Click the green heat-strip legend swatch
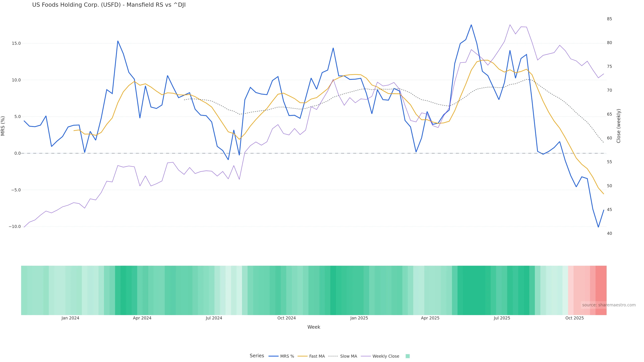The height and width of the screenshot is (362, 644). (408, 356)
